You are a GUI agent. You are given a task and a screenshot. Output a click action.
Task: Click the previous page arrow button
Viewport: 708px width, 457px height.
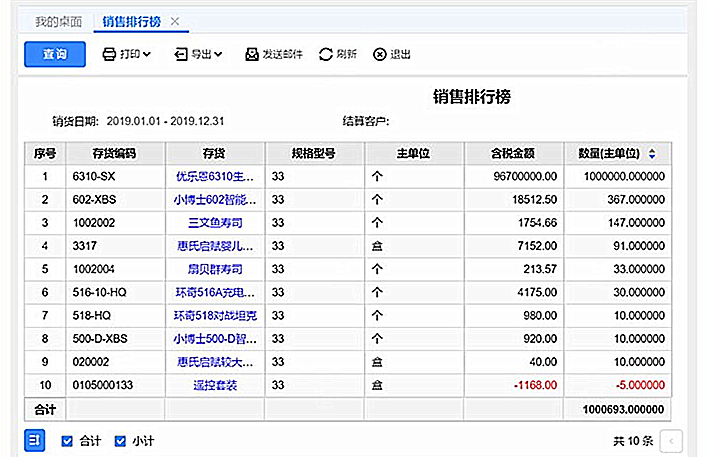point(672,441)
